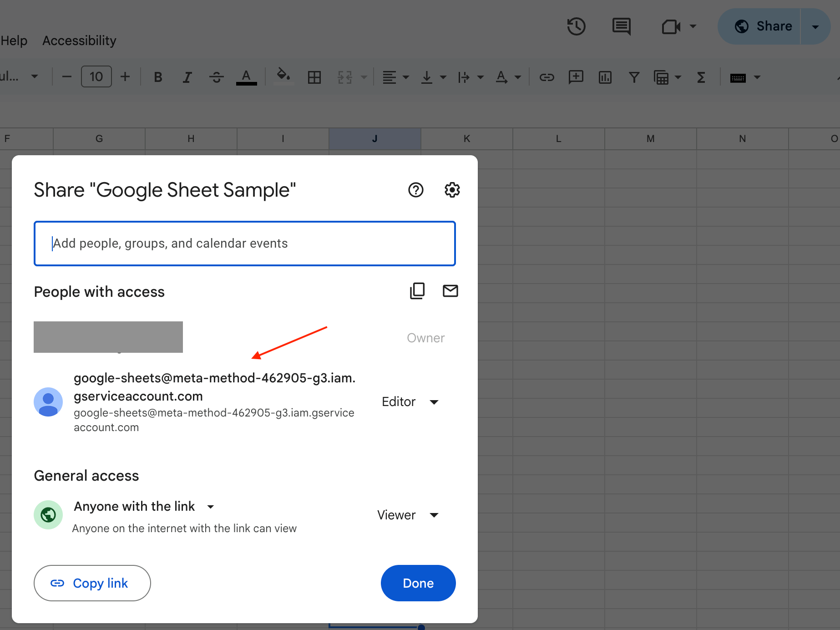Email people with access envelope icon
The height and width of the screenshot is (630, 840).
point(450,291)
